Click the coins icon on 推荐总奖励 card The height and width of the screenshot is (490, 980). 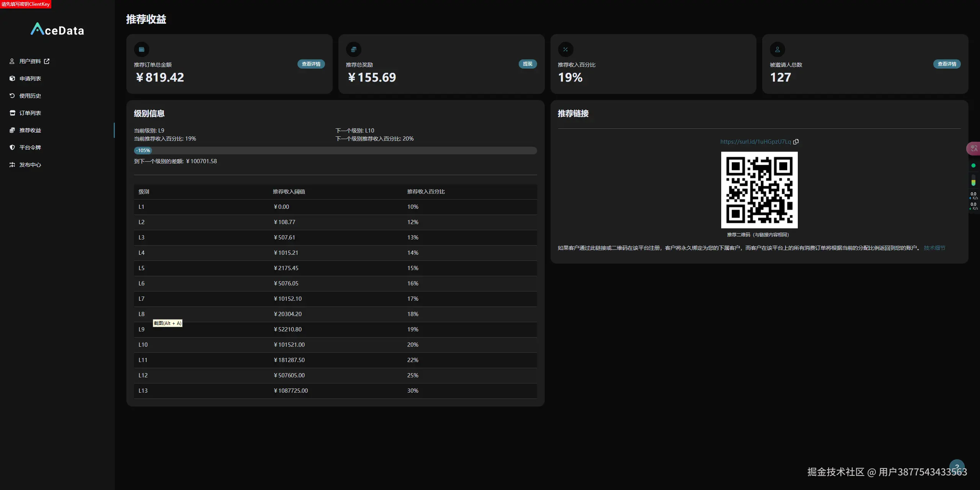click(353, 49)
